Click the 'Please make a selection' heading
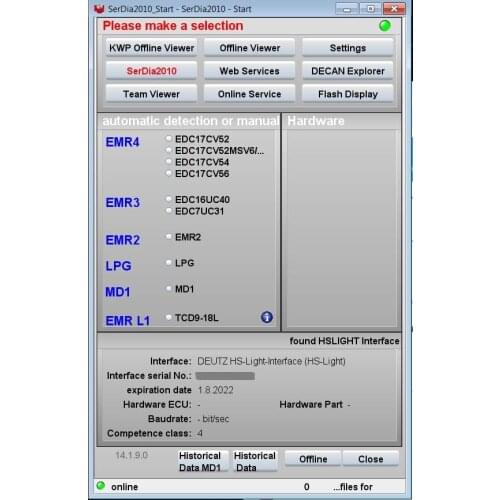The image size is (500, 500). pyautogui.click(x=173, y=26)
